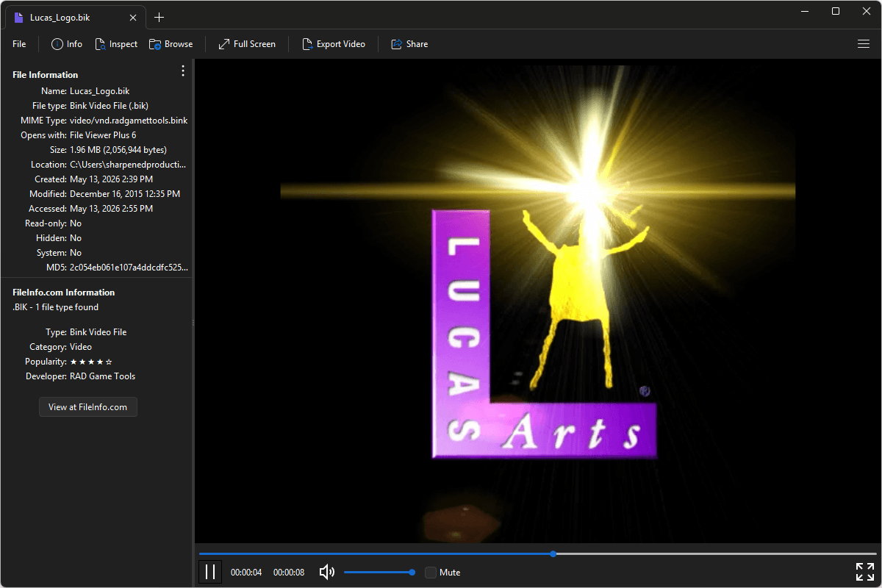Image resolution: width=882 pixels, height=588 pixels.
Task: Adjust the volume slider
Action: [x=378, y=572]
